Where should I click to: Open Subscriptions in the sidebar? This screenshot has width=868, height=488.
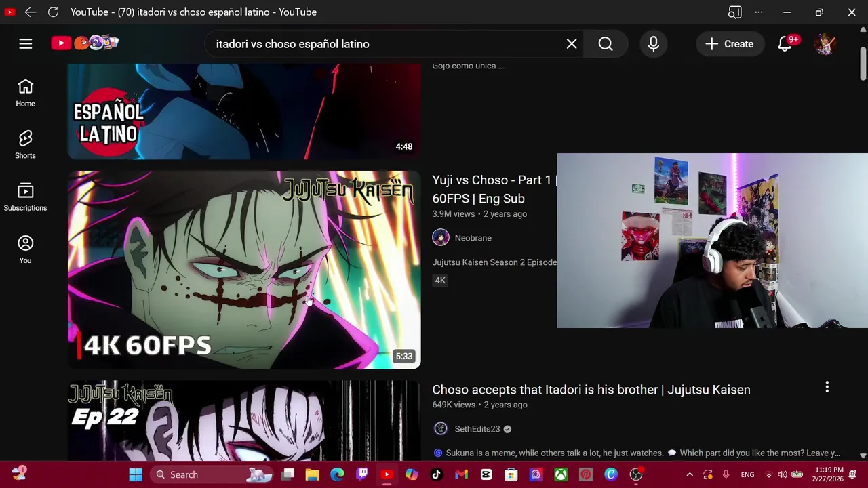tap(25, 197)
